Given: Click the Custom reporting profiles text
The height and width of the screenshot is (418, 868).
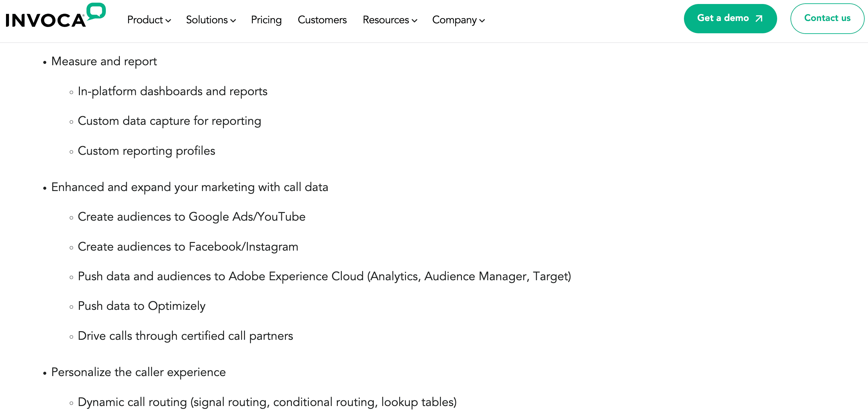Looking at the screenshot, I should click(146, 151).
